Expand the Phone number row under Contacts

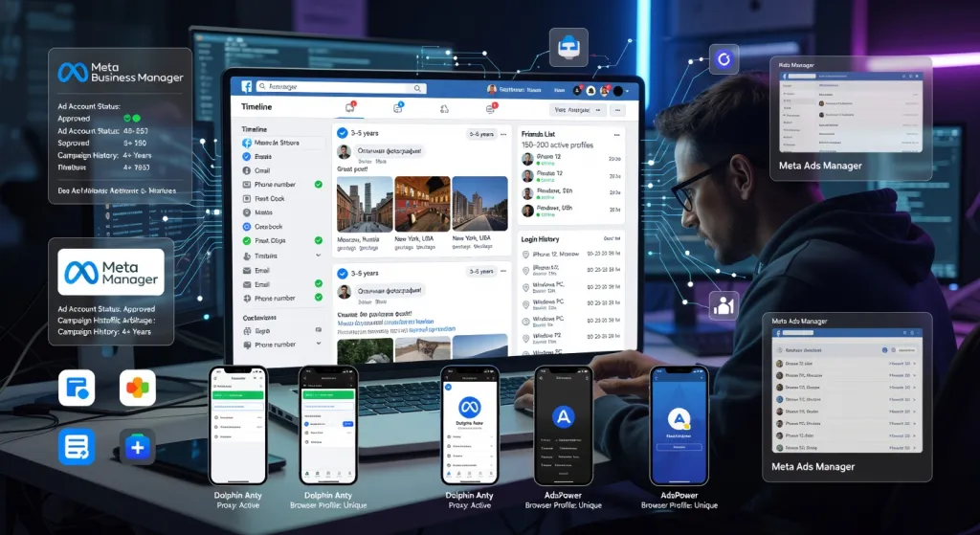pyautogui.click(x=281, y=345)
